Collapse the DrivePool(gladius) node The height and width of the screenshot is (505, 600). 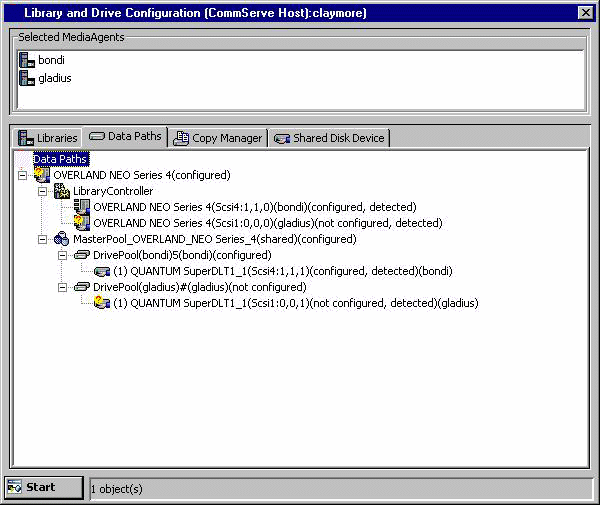pyautogui.click(x=63, y=287)
